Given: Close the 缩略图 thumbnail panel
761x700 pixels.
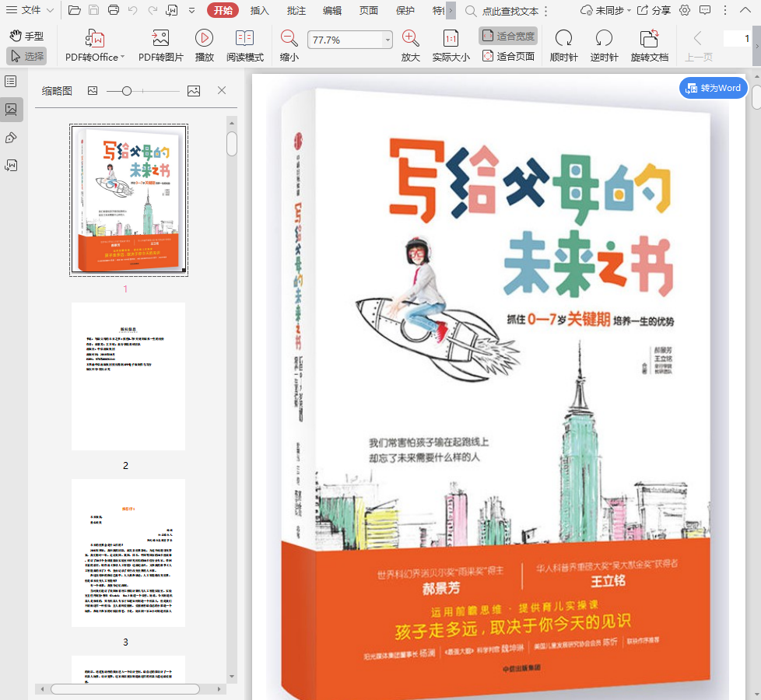Looking at the screenshot, I should pos(222,90).
